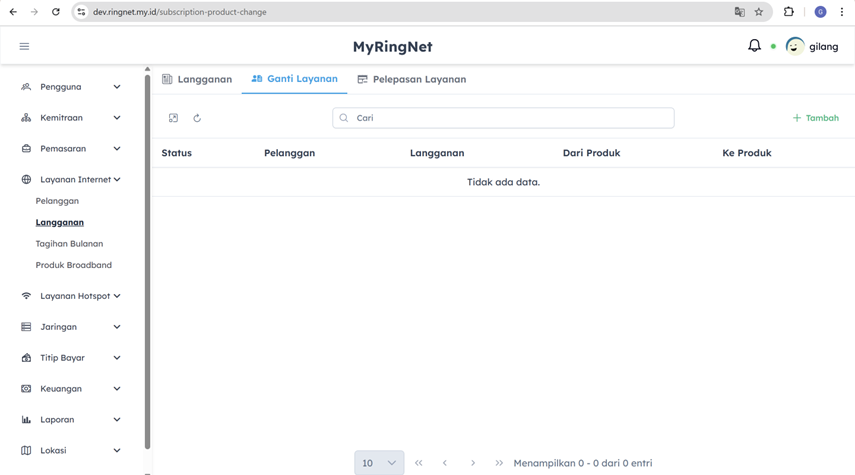Switch to the Langganan tab
855x475 pixels.
click(197, 79)
